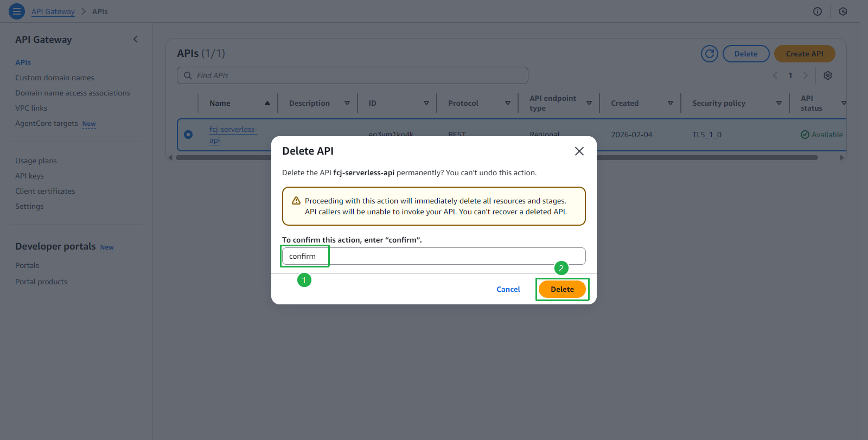Image resolution: width=868 pixels, height=440 pixels.
Task: Open APIs in the side navigation
Action: [23, 62]
